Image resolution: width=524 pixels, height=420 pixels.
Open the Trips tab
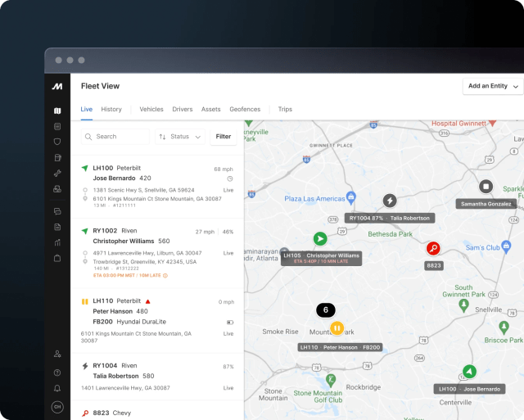[285, 109]
